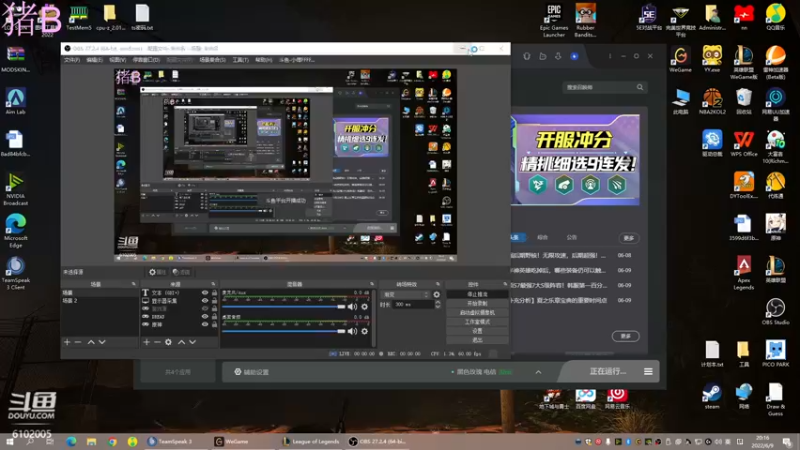Open the 场景集合(S) menu in OBS
The width and height of the screenshot is (800, 450).
click(x=212, y=60)
